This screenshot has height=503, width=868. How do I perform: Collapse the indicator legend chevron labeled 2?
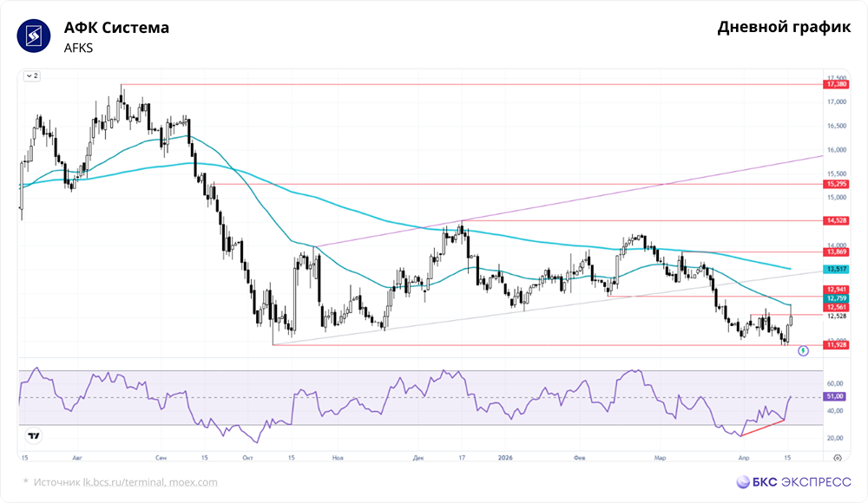[32, 75]
